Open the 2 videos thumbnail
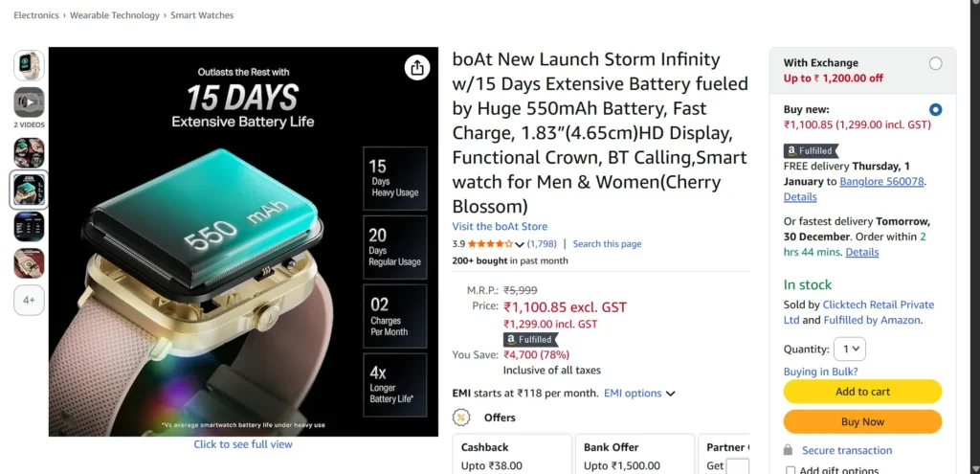This screenshot has height=474, width=980. pyautogui.click(x=29, y=102)
